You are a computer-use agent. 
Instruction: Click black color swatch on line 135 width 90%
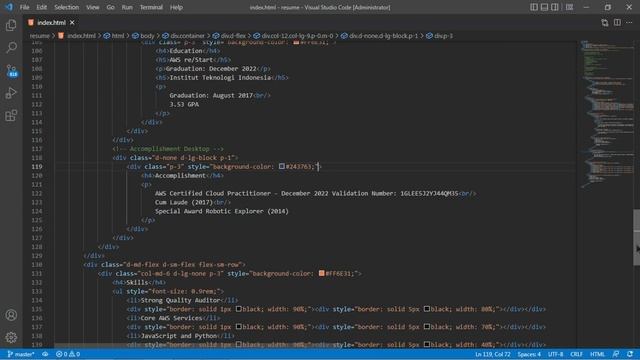click(x=239, y=309)
